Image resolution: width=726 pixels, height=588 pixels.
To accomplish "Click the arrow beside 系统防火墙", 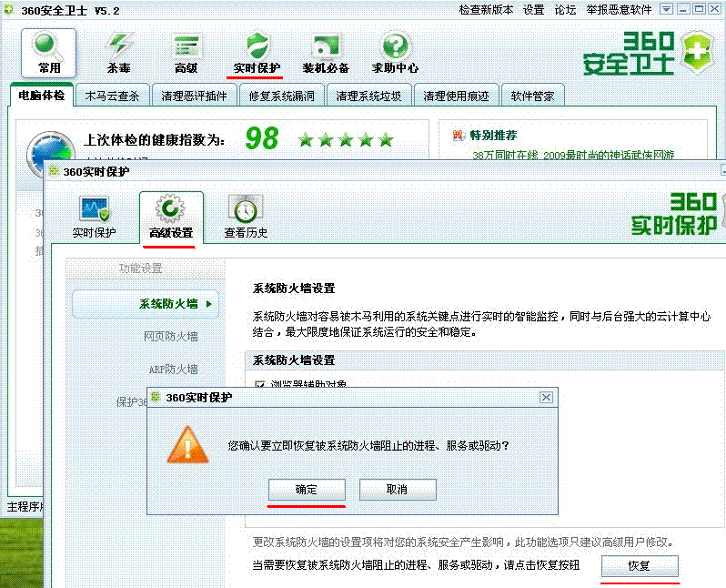I will point(209,304).
